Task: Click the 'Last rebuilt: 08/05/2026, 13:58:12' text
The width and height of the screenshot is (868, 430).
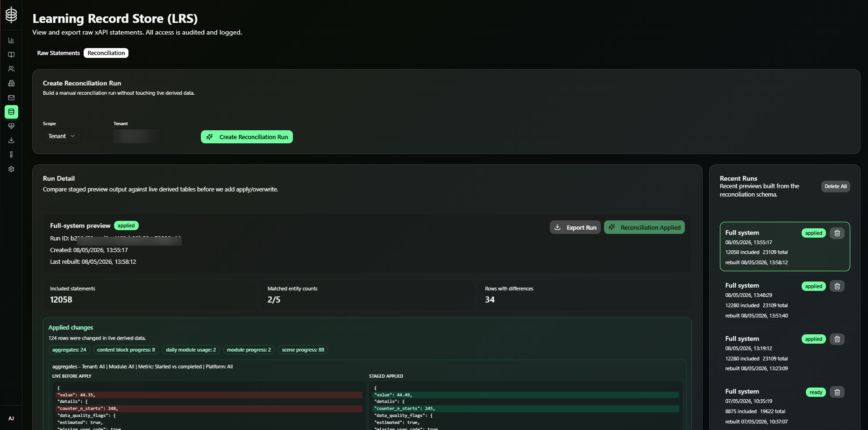Action: point(93,262)
